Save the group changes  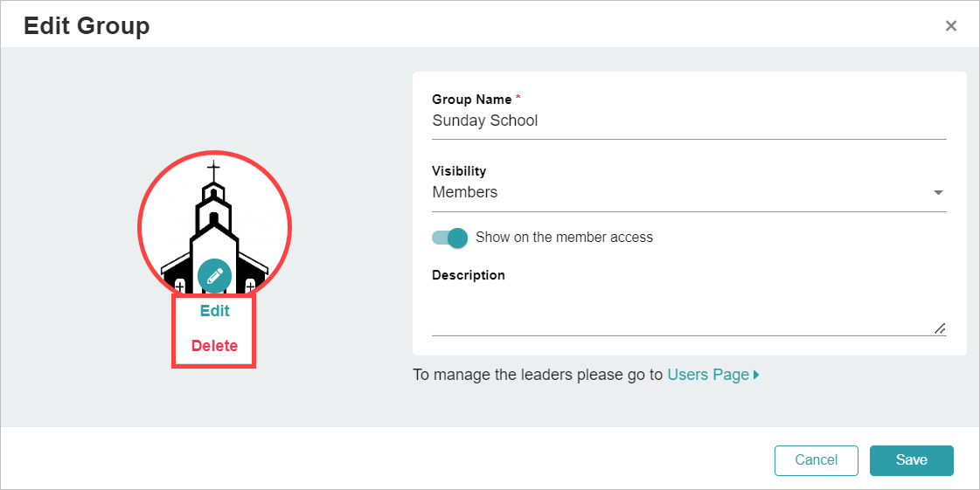point(911,460)
